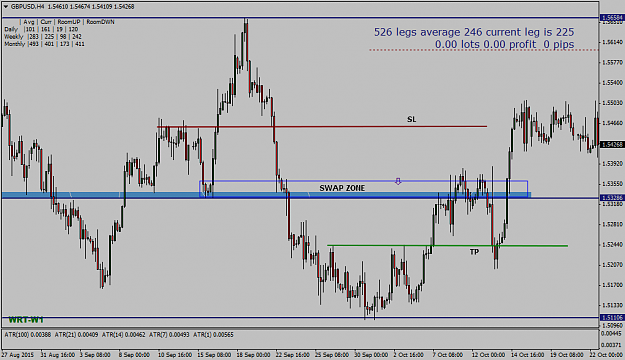Click the 12 Oct 00:00 time label
Screen dimensions: 625x360
pos(488,354)
